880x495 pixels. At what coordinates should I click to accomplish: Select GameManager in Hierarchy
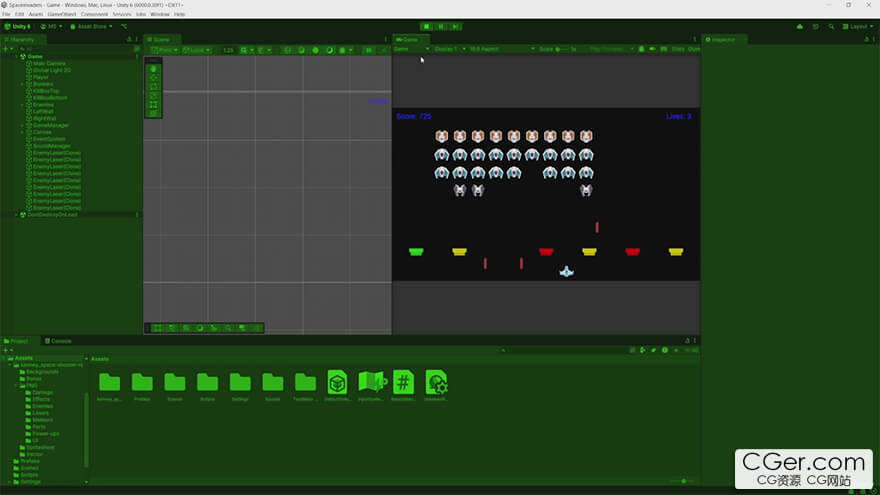pyautogui.click(x=51, y=125)
